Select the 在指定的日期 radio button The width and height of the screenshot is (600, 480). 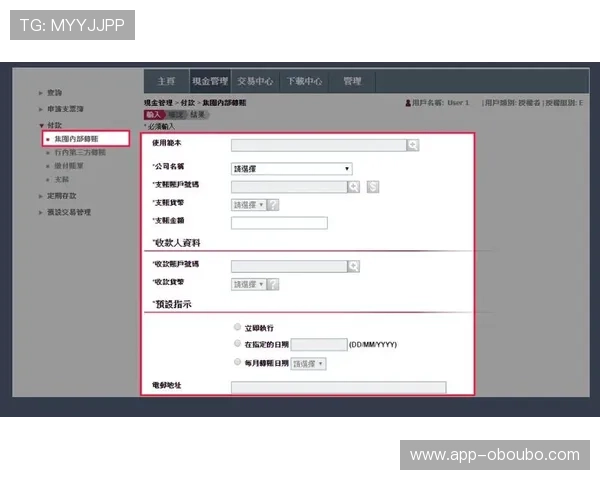(237, 343)
